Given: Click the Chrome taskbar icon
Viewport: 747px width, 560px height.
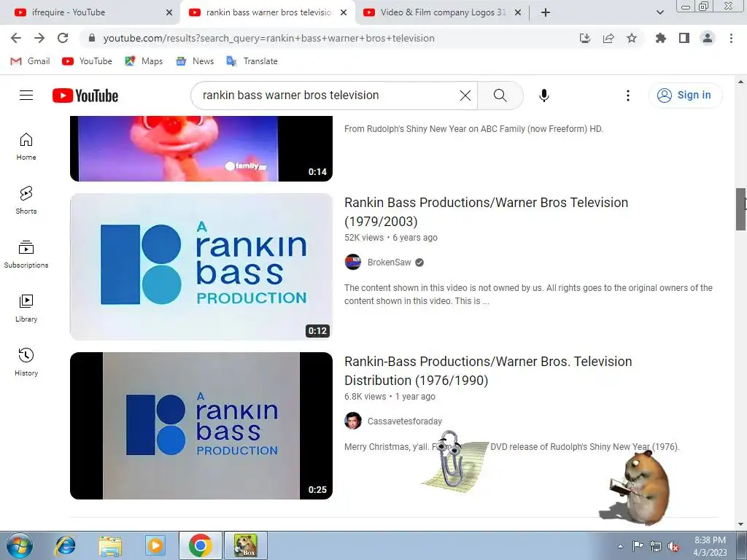Looking at the screenshot, I should (x=200, y=545).
